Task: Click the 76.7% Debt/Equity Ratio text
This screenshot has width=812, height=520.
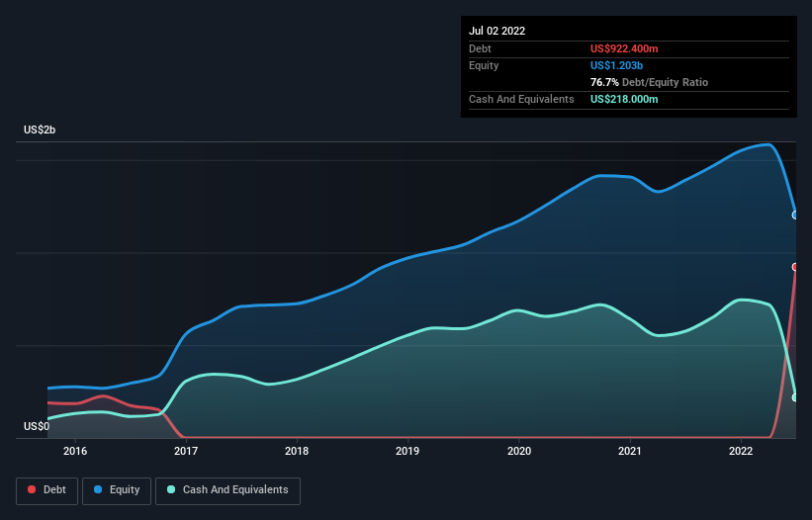Action: (x=650, y=82)
